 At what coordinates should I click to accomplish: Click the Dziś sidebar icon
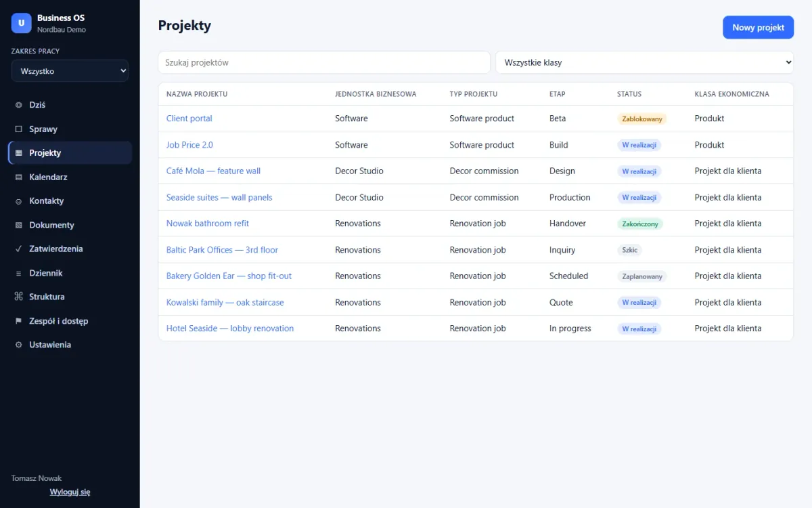(x=18, y=105)
